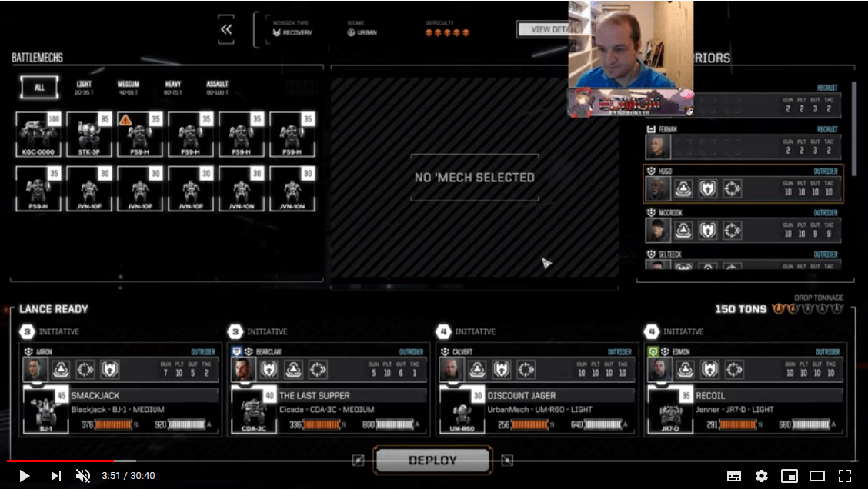Click the blue flag icon beside Bearclaw
The image size is (868, 489).
tap(237, 352)
